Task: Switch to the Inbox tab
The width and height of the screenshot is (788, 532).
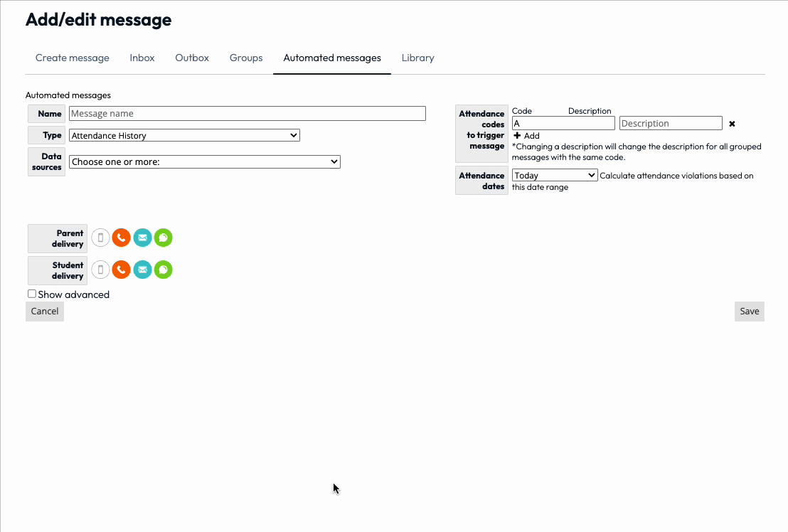Action: (142, 58)
